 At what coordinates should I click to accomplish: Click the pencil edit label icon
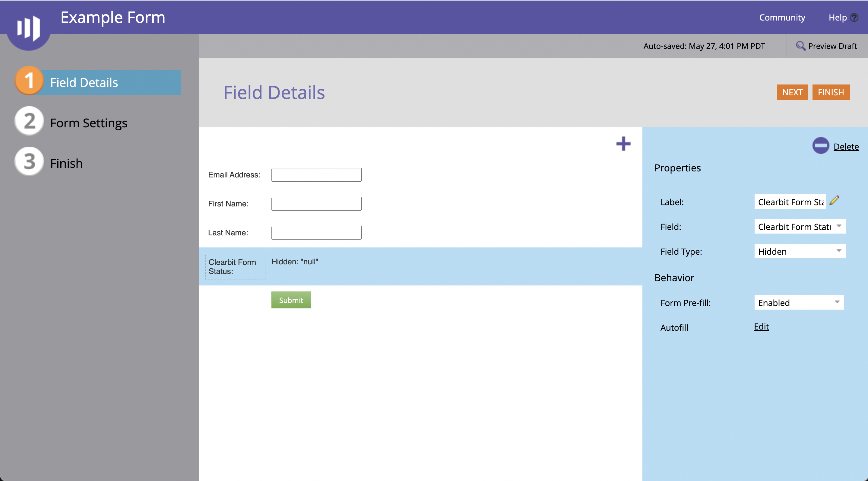pos(834,201)
